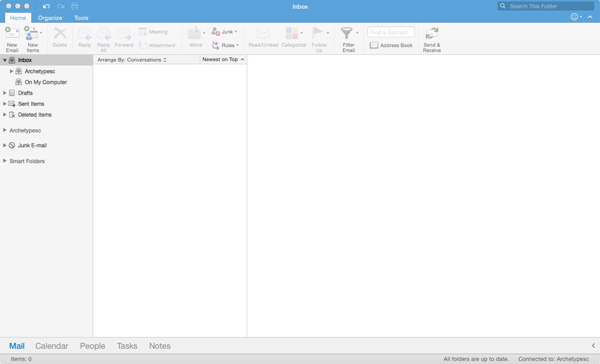This screenshot has height=364, width=600.
Task: Click the Junk icon in ribbon
Action: (216, 32)
